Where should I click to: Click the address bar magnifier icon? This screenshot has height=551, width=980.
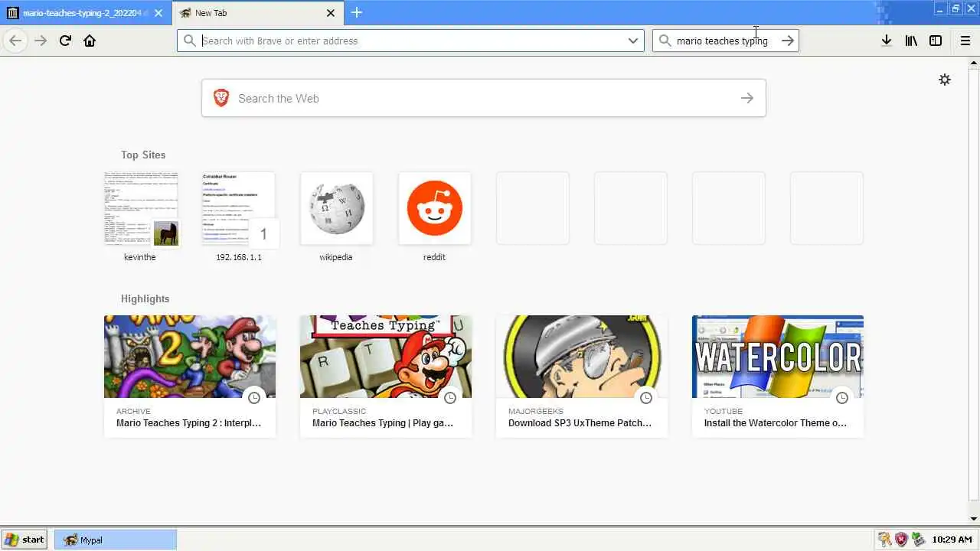click(190, 41)
